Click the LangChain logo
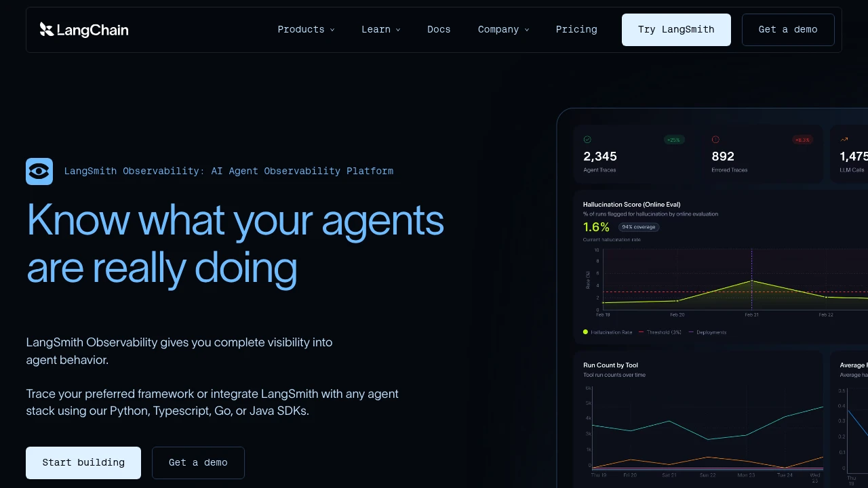 (84, 30)
